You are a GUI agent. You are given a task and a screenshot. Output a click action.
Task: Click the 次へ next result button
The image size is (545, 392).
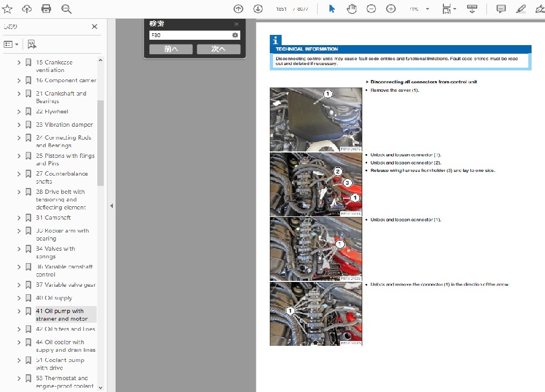tap(219, 49)
